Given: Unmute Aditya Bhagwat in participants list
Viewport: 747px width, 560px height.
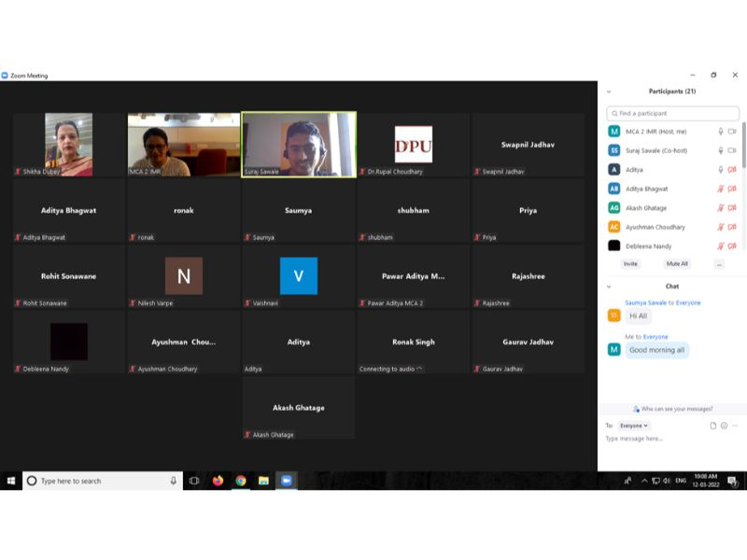Looking at the screenshot, I should pos(721,189).
